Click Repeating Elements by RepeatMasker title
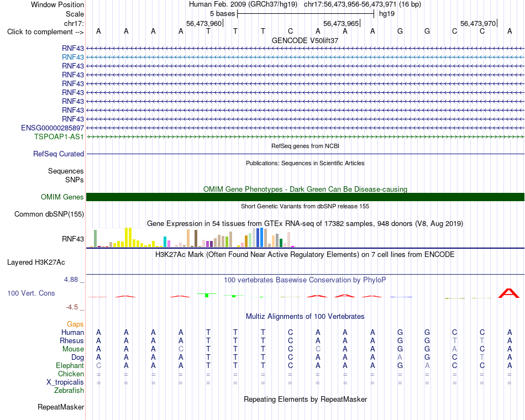The height and width of the screenshot is (420, 525). coord(305,399)
